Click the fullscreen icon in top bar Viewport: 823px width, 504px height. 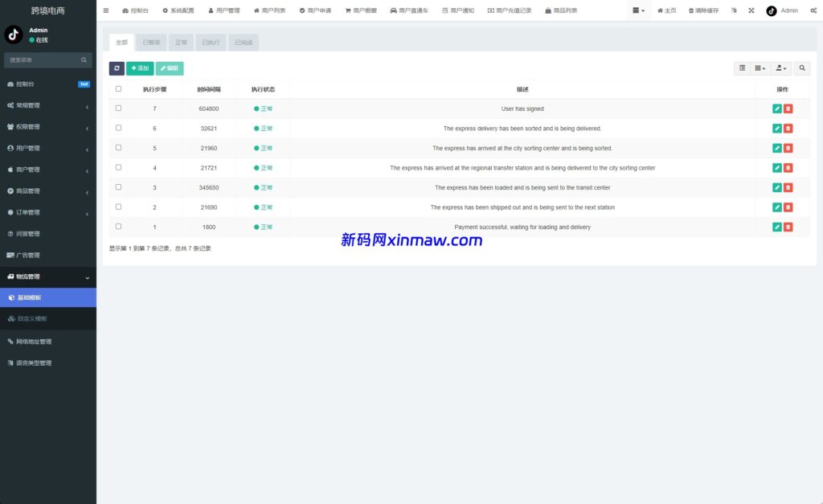[751, 11]
